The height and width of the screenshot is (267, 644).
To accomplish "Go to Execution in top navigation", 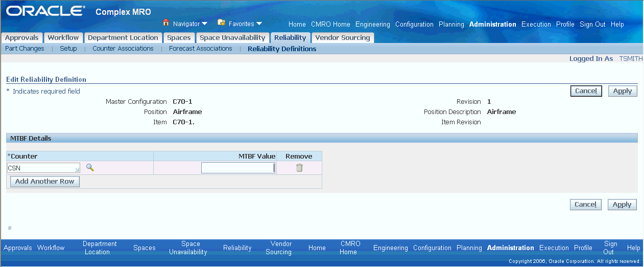I will 536,24.
